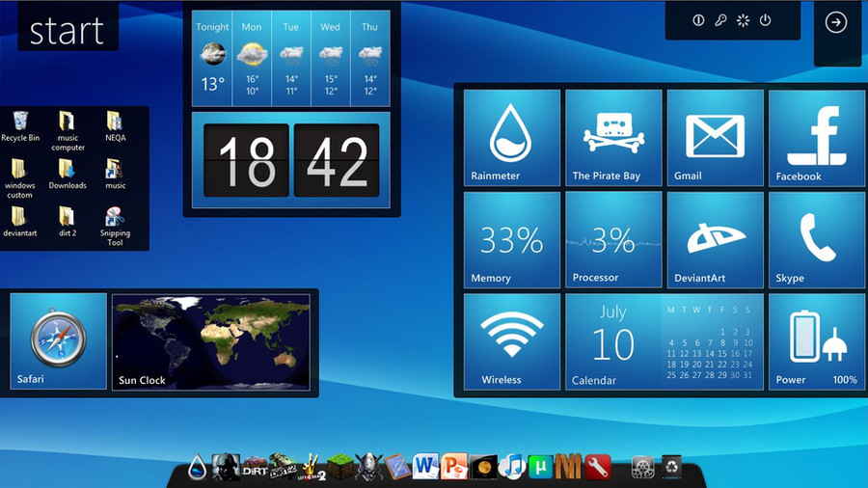This screenshot has width=868, height=488.
Task: Open the Gmail tile
Action: coord(716,137)
